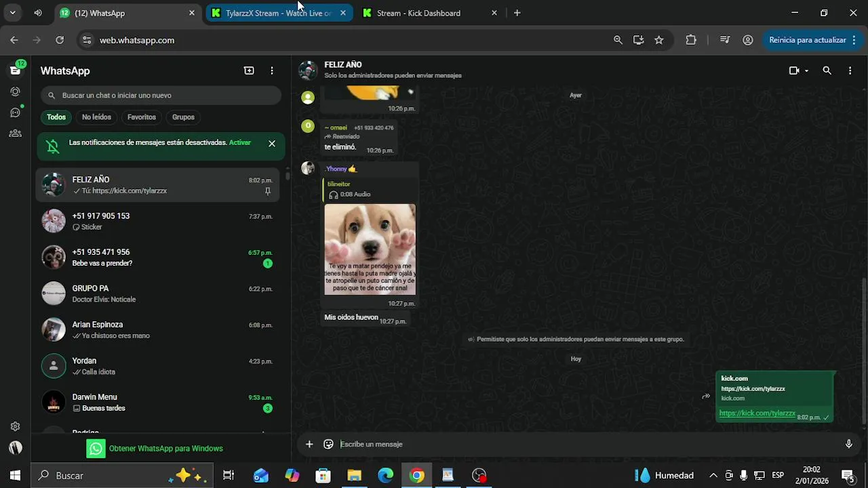
Task: Close the Kick Dashboard tab
Action: [x=494, y=13]
